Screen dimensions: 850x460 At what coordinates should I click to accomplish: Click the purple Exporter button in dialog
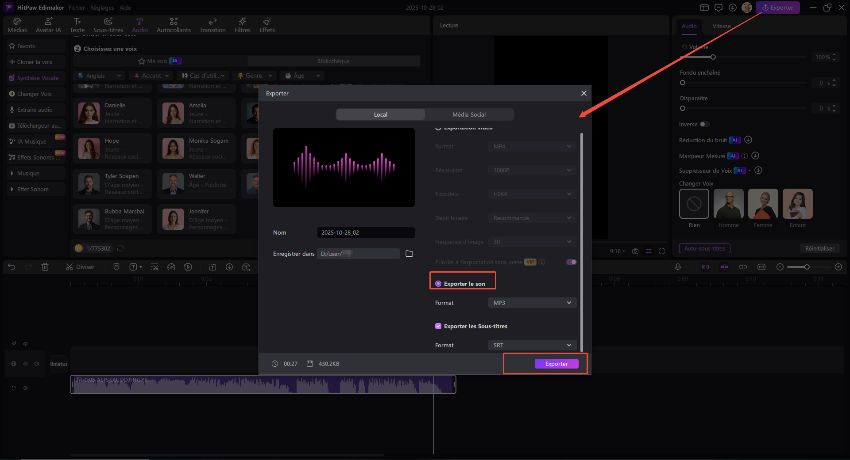pyautogui.click(x=556, y=364)
